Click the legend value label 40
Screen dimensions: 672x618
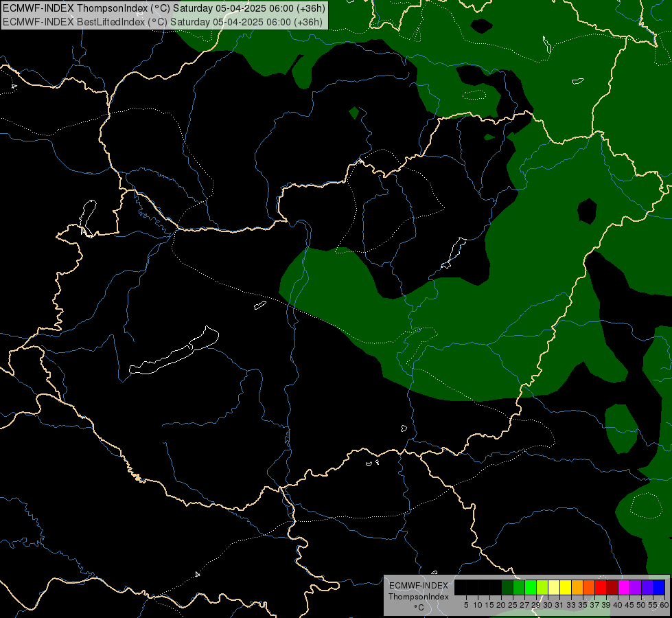click(x=618, y=605)
